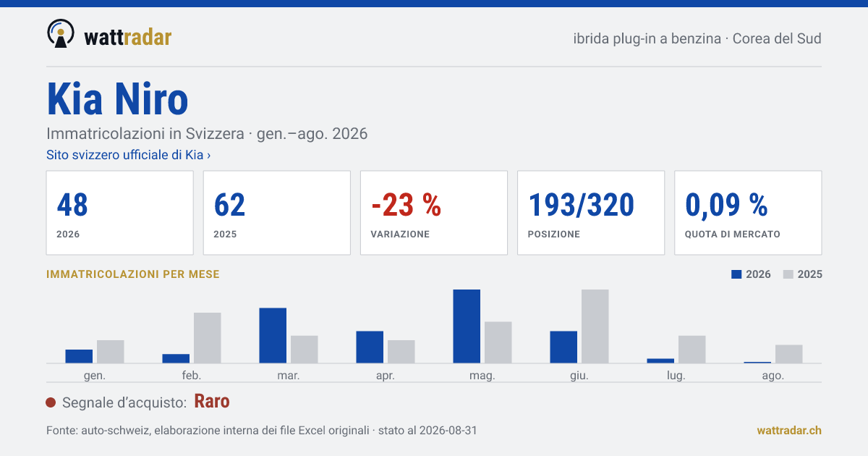Click the Immatricolazioni per mese heading
Screen dimensions: 868x456
click(133, 274)
